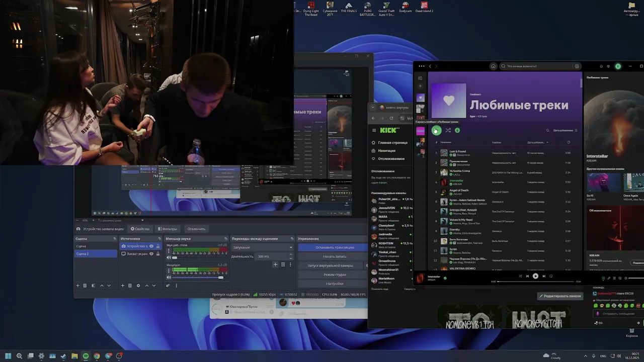The width and height of the screenshot is (644, 362).
Task: Seek on Spotify track progress bar
Action: click(536, 282)
